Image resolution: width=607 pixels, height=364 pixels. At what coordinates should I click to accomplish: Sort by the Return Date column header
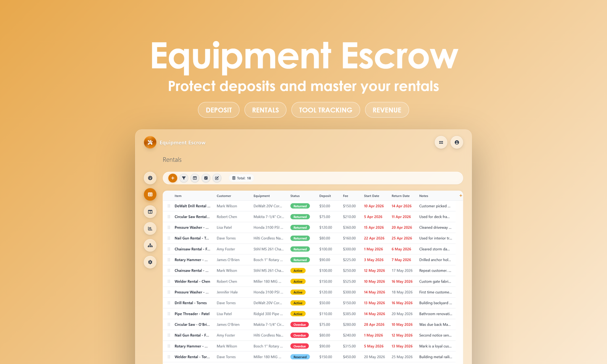pos(401,196)
